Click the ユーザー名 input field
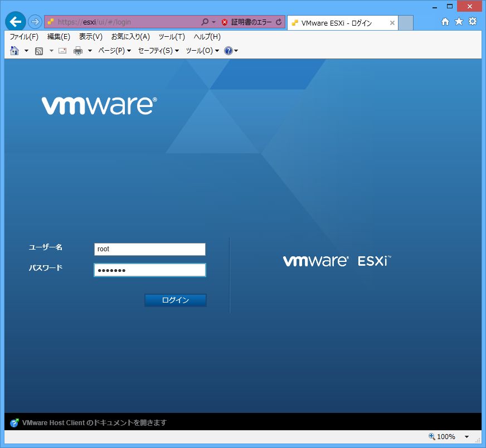This screenshot has width=486, height=448. (149, 249)
